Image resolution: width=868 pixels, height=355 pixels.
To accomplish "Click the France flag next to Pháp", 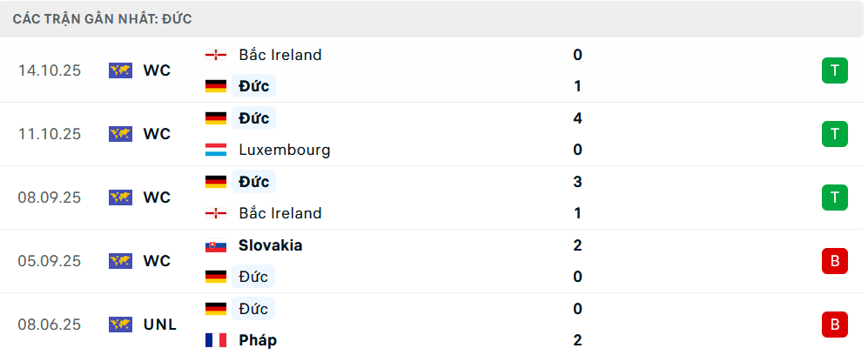I will coord(215,340).
